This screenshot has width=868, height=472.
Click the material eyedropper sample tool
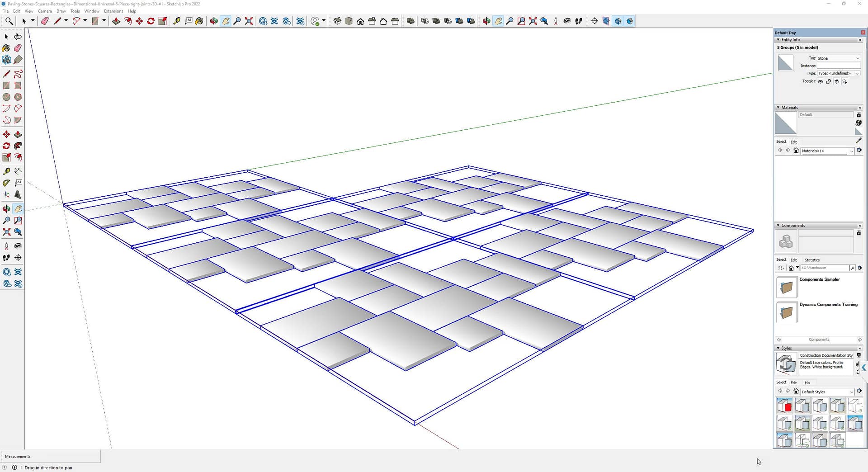(x=859, y=141)
